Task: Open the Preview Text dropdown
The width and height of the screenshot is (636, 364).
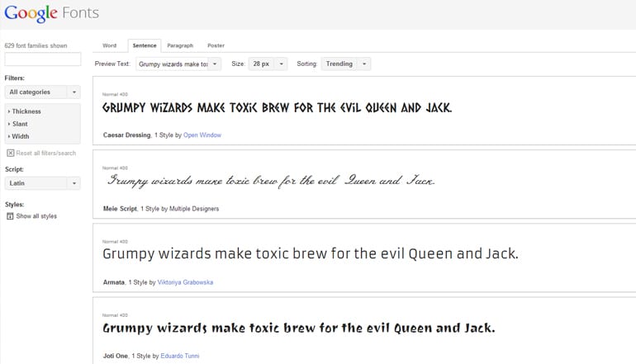Action: (178, 64)
